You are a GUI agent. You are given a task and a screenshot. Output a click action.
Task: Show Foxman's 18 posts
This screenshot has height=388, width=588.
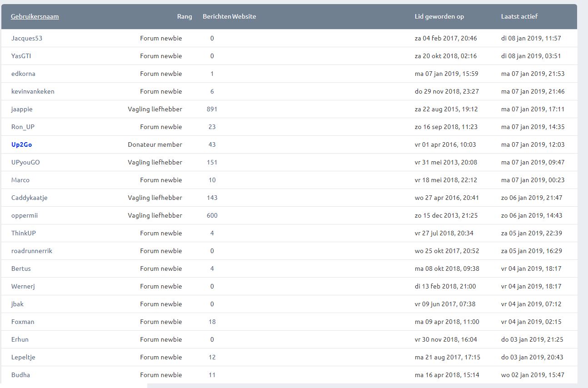coord(212,322)
